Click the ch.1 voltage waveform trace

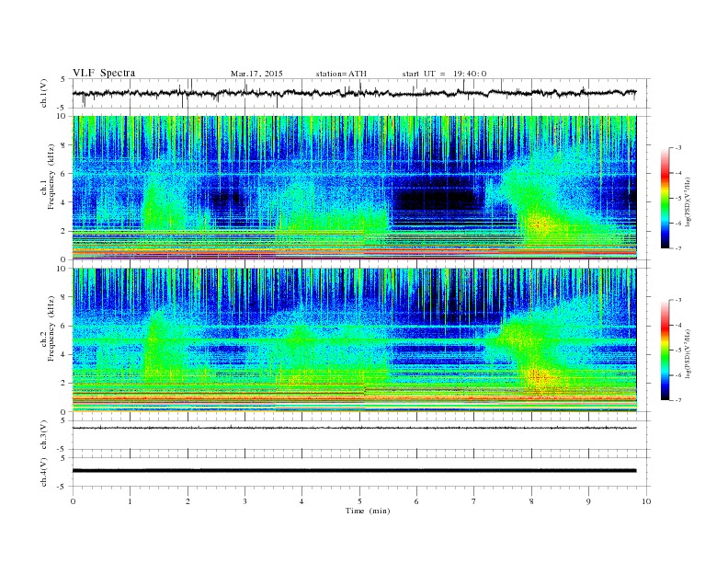pos(354,93)
